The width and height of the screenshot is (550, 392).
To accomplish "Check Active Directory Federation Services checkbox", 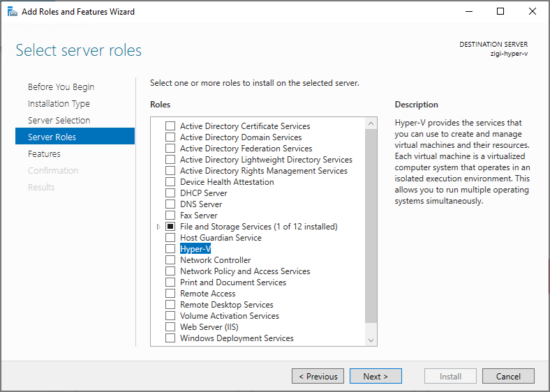I will (170, 149).
